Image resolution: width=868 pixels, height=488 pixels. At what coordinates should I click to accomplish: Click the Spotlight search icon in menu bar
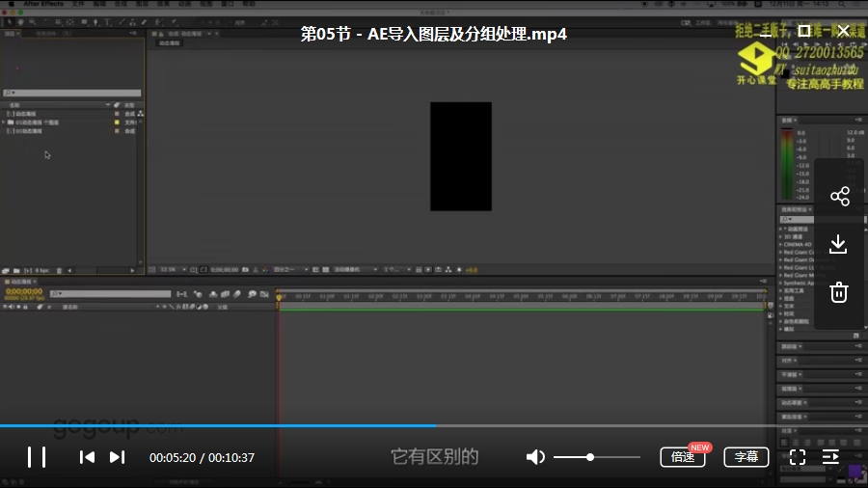coord(841,4)
